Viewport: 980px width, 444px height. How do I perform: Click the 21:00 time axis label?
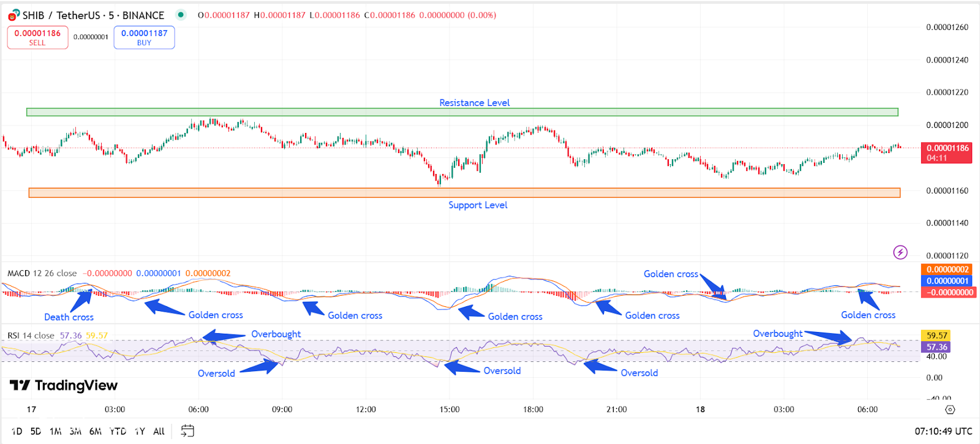tap(617, 410)
